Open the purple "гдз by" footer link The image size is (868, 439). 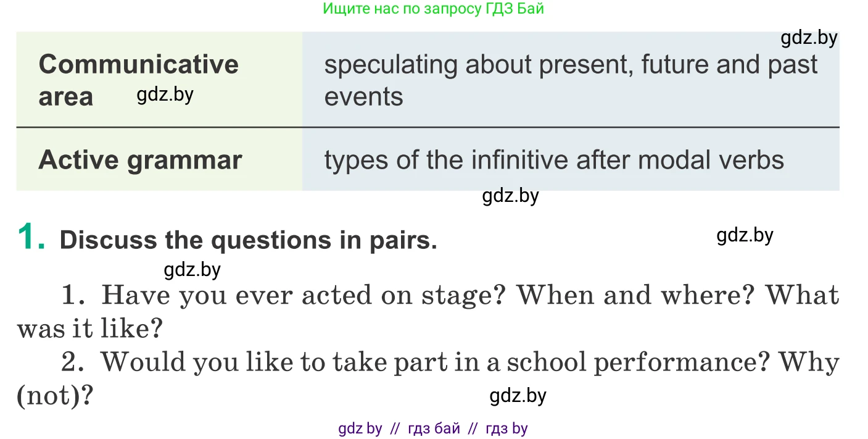tap(506, 429)
